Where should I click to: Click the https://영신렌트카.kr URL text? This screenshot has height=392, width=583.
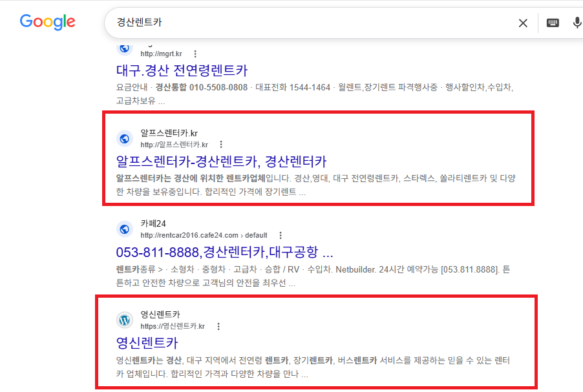(173, 326)
